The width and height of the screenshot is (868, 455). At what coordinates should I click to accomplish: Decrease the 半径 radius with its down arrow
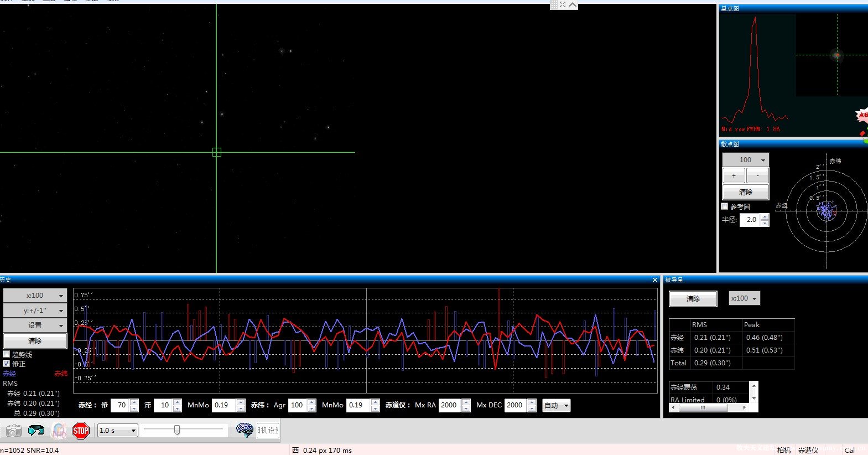coord(765,223)
